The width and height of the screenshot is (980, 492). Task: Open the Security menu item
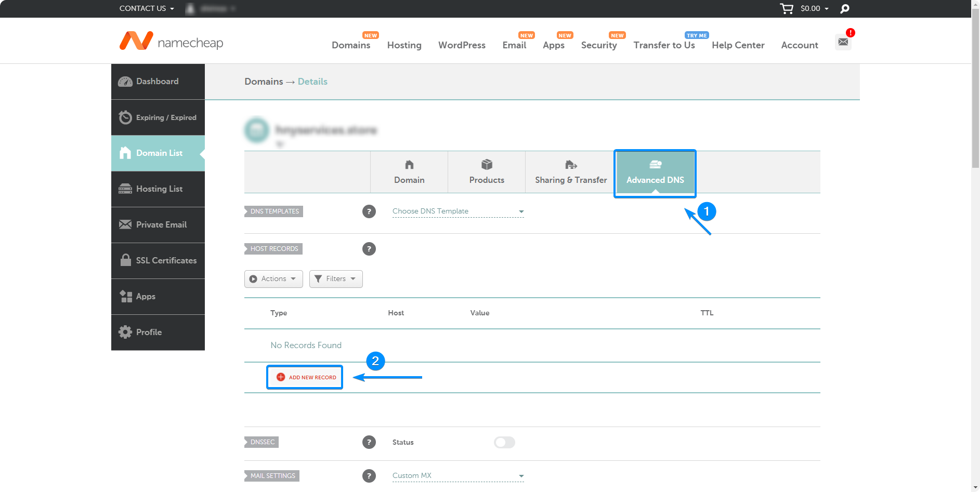point(599,45)
